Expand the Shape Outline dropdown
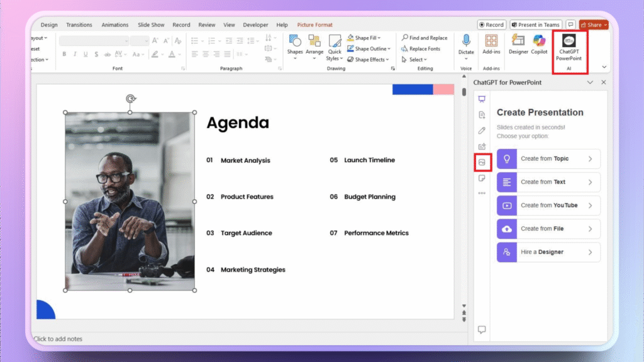Viewport: 644px width, 362px height. coord(371,48)
